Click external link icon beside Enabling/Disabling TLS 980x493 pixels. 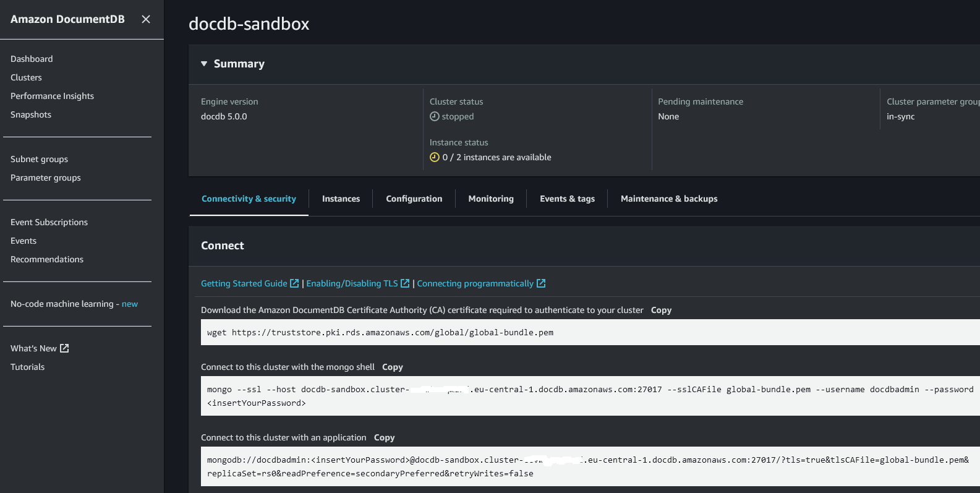point(405,283)
